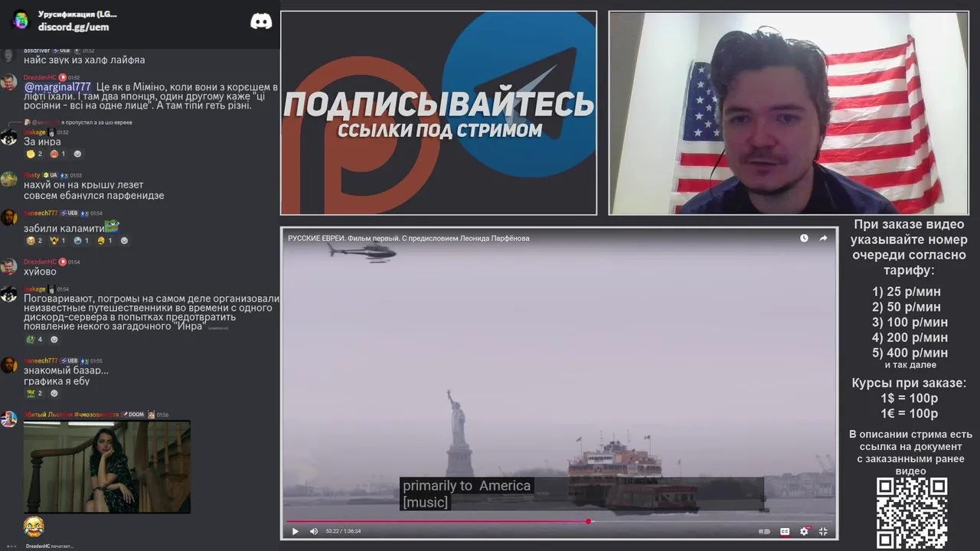This screenshot has height=551, width=980.
Task: Toggle the autoplay switch in player
Action: 764,531
